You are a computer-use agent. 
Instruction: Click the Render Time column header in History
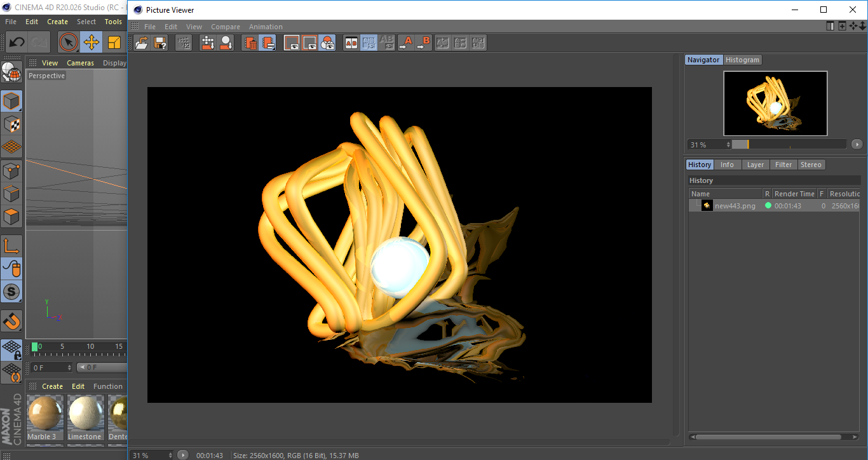794,194
